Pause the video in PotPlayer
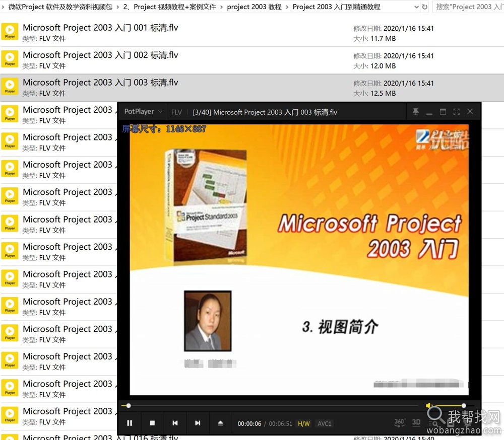This screenshot has width=504, height=440. point(130,423)
